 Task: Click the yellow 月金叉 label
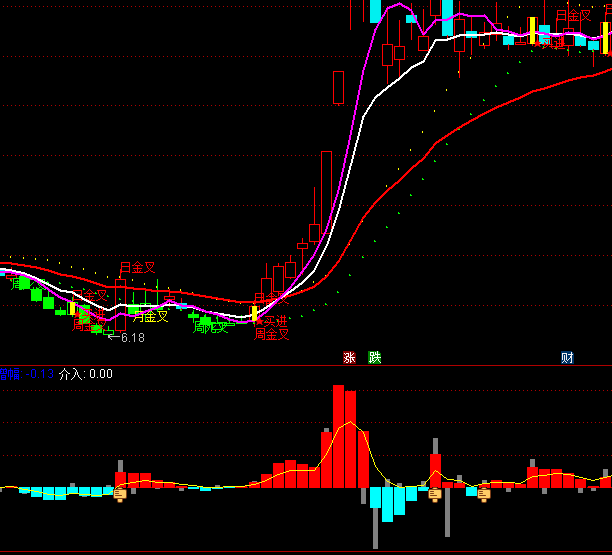tap(151, 316)
